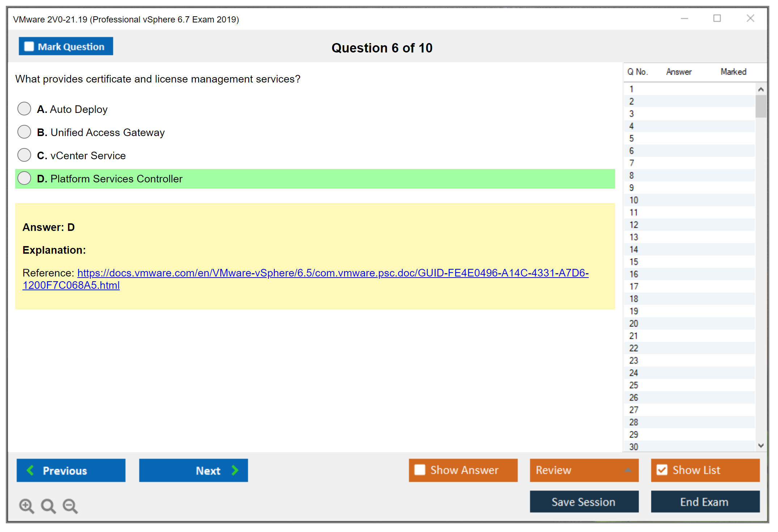Click the green left arrow on Previous
The width and height of the screenshot is (778, 532).
pos(30,470)
